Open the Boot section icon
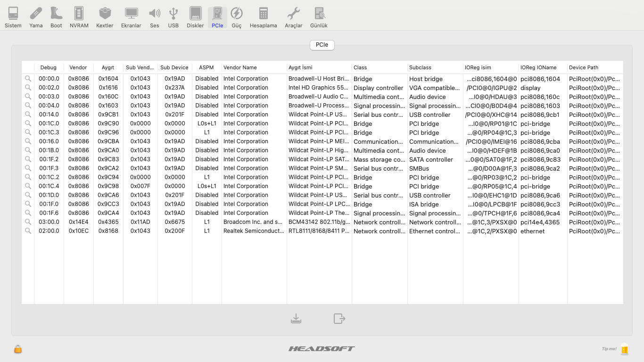644x362 pixels. pos(56,17)
